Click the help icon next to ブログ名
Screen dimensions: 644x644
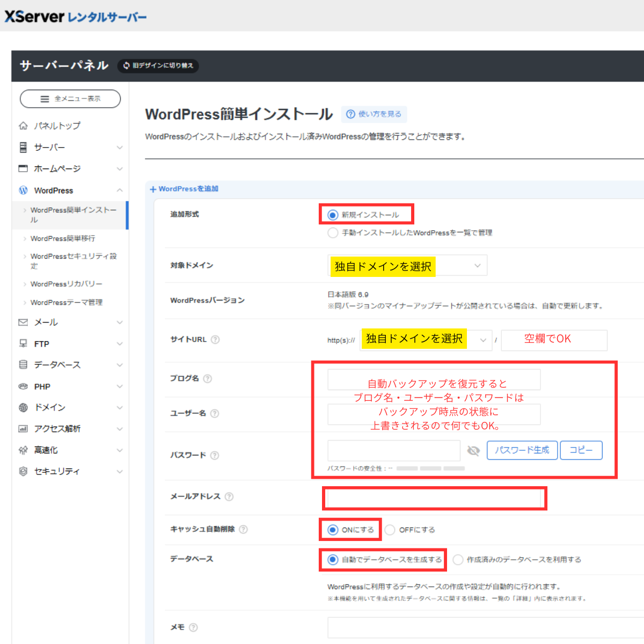pos(208,379)
